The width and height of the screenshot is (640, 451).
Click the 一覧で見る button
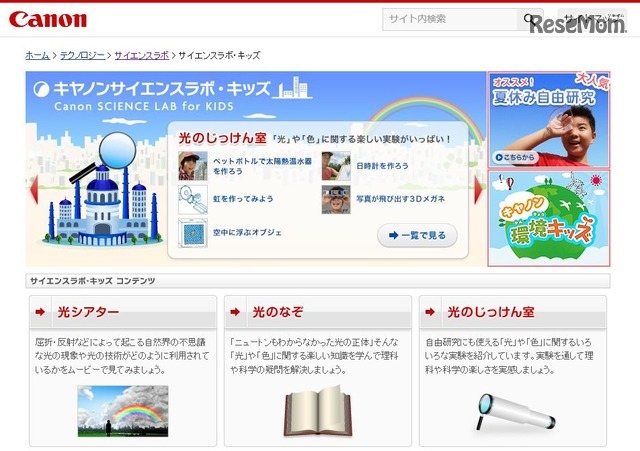pos(417,235)
